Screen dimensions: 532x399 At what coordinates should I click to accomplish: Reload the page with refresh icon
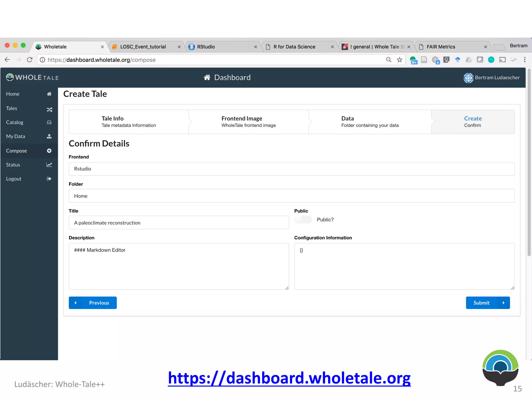30,60
